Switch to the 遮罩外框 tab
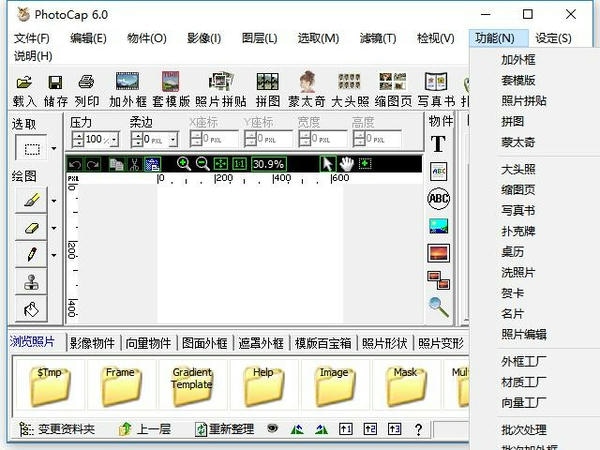Viewport: 600px width, 450px height. 261,343
